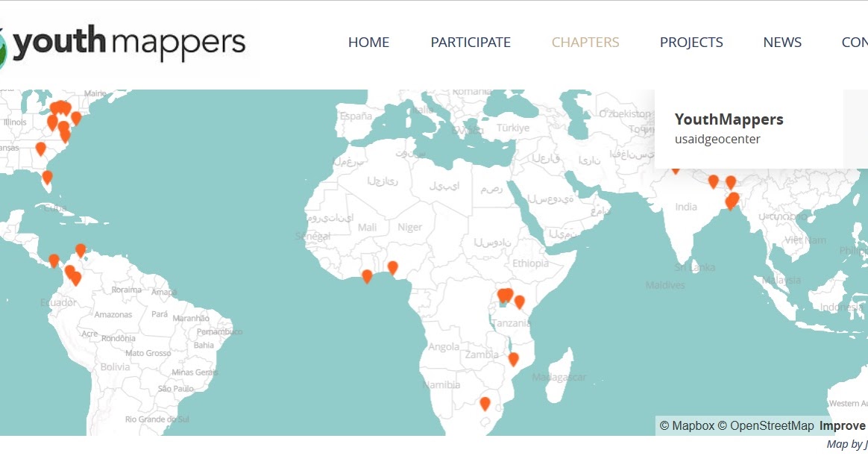Click the marker near Lesotho in South Africa
The height and width of the screenshot is (456, 868).
click(485, 402)
